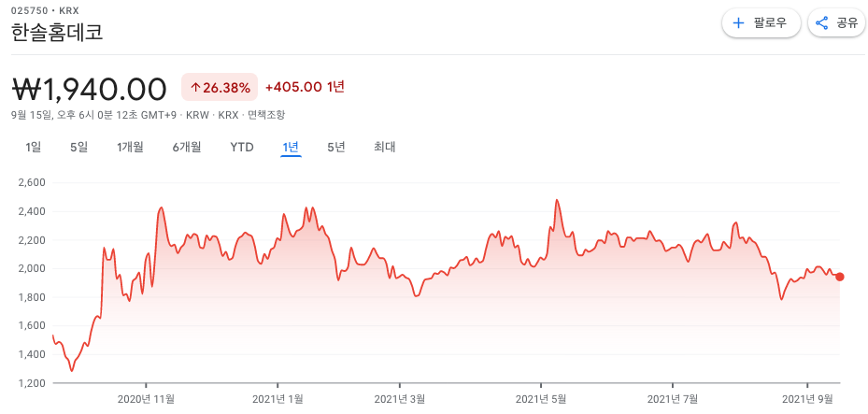Click the ₩1,940.00 price value
Viewport: 868px width, 414px height.
[89, 89]
